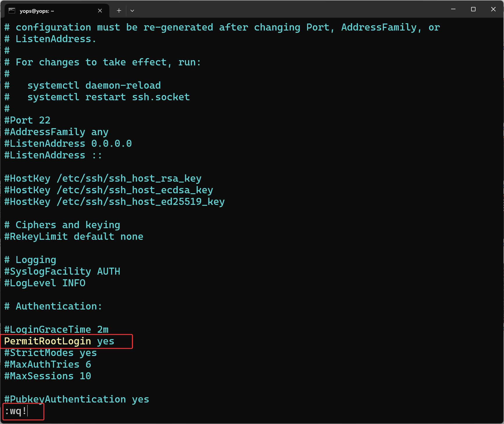
Task: Click the #LogLevel INFO line
Action: click(45, 283)
